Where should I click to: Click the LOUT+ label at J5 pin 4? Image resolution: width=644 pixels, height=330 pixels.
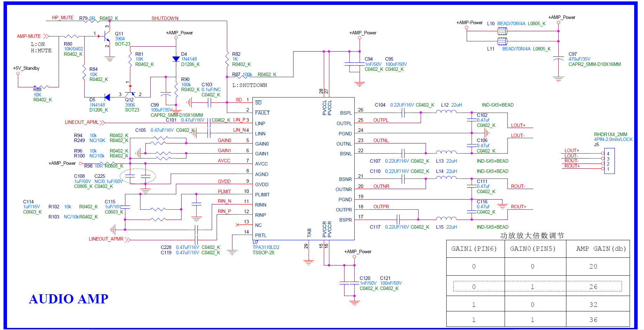(x=572, y=150)
